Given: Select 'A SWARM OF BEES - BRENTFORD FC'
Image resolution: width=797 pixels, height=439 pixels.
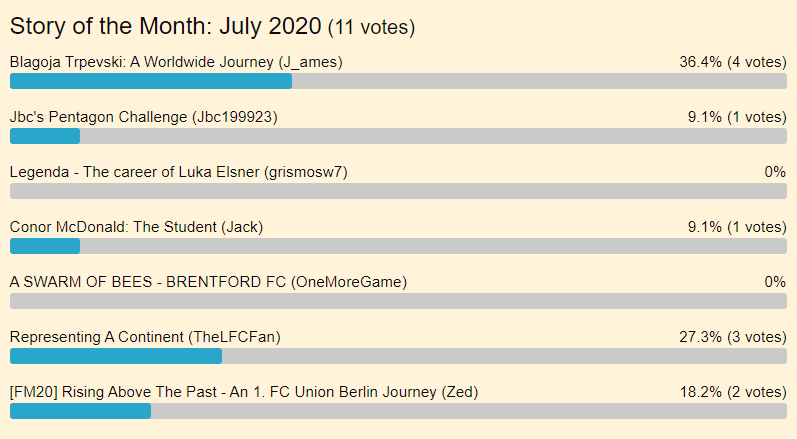Looking at the screenshot, I should [x=208, y=282].
